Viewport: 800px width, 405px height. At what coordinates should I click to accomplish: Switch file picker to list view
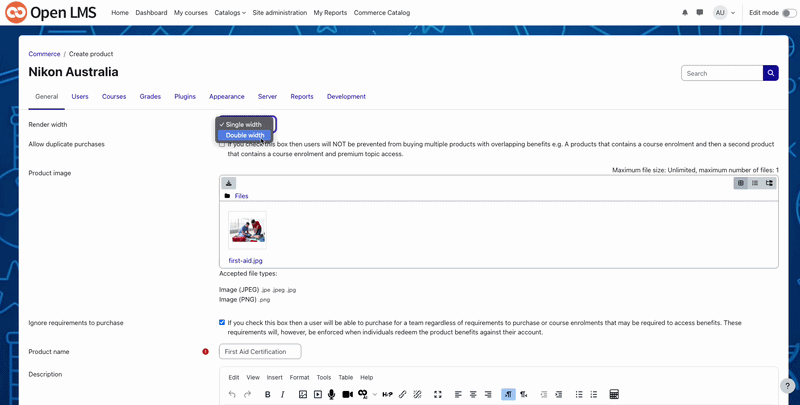pos(755,183)
